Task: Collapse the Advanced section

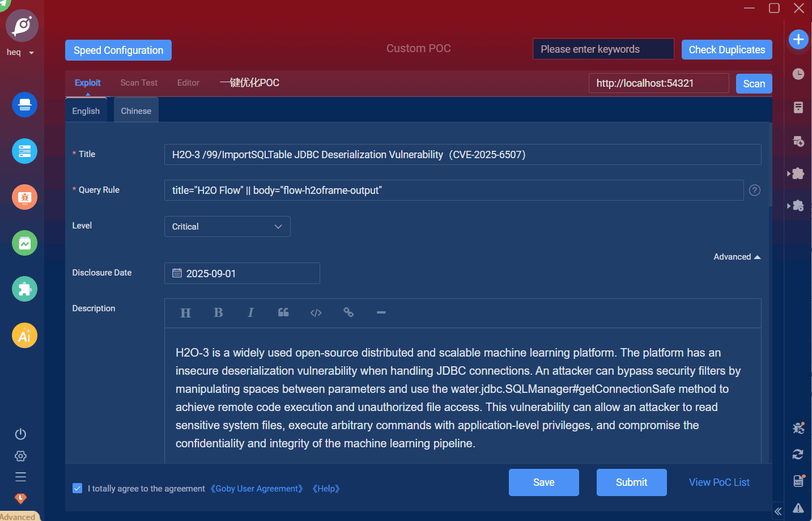Action: click(x=737, y=257)
